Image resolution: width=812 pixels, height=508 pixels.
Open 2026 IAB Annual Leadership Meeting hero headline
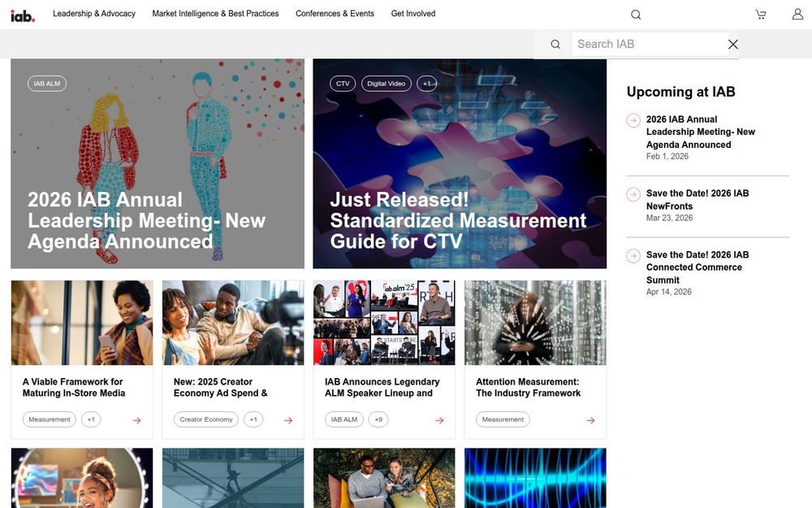[x=146, y=221]
